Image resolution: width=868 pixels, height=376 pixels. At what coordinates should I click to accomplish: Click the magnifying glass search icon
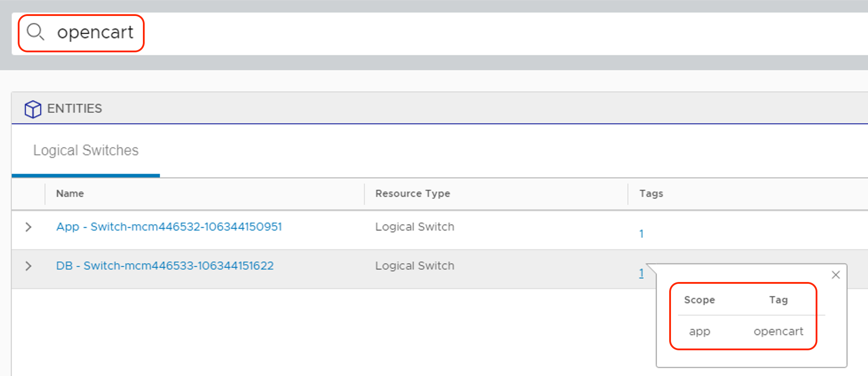(35, 32)
